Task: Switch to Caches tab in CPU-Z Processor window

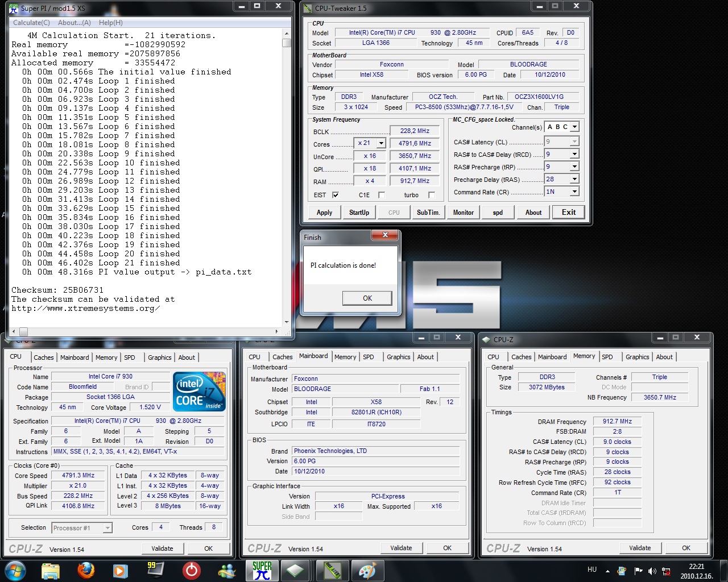Action: pos(44,357)
